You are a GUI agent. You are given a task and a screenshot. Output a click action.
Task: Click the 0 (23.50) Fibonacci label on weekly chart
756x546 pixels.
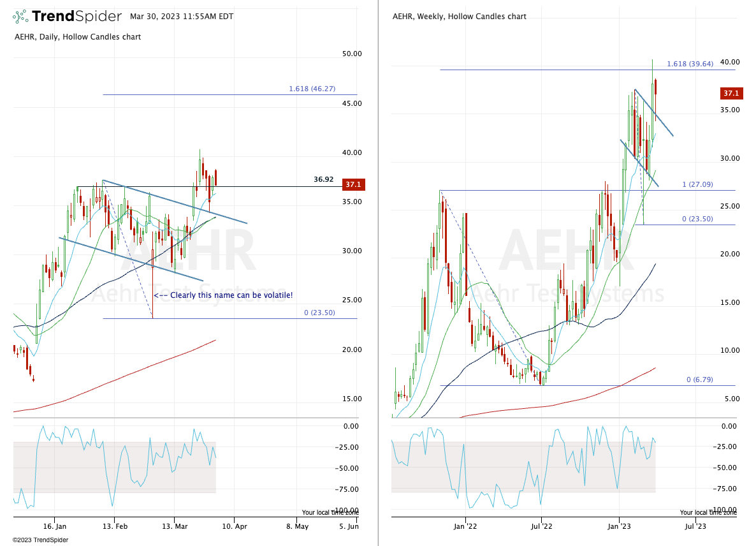pyautogui.click(x=697, y=219)
